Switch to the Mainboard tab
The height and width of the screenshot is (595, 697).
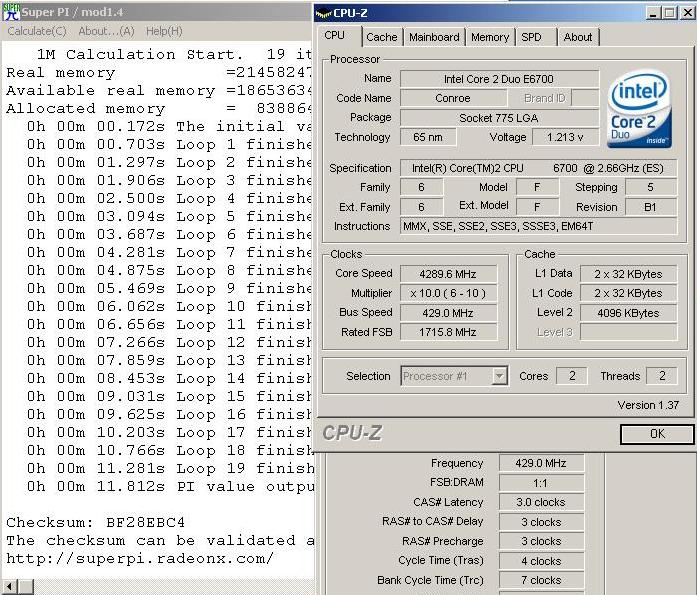[x=434, y=37]
